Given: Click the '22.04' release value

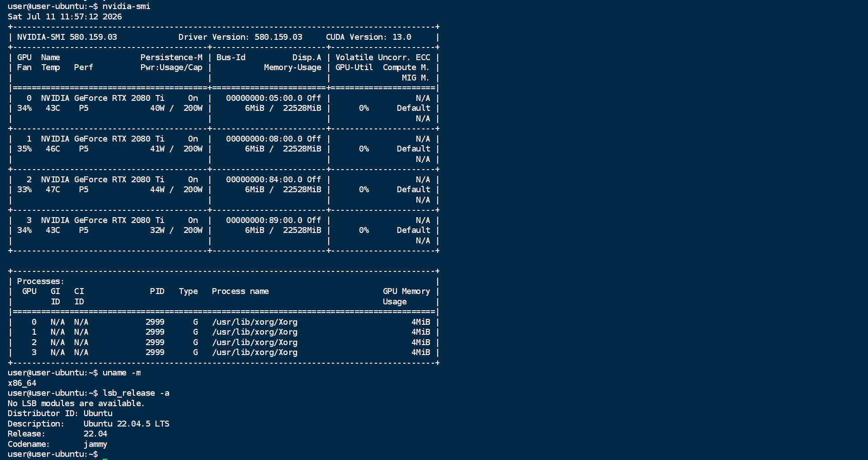Looking at the screenshot, I should (x=95, y=434).
